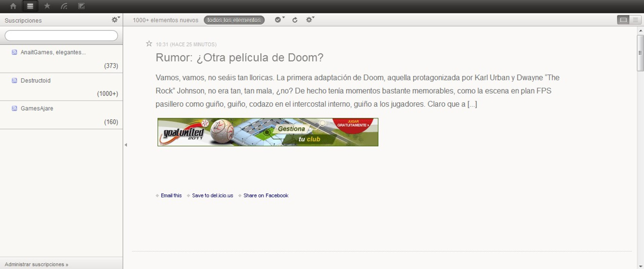Focus the subscriptions search field
The image size is (644, 269).
tap(61, 36)
